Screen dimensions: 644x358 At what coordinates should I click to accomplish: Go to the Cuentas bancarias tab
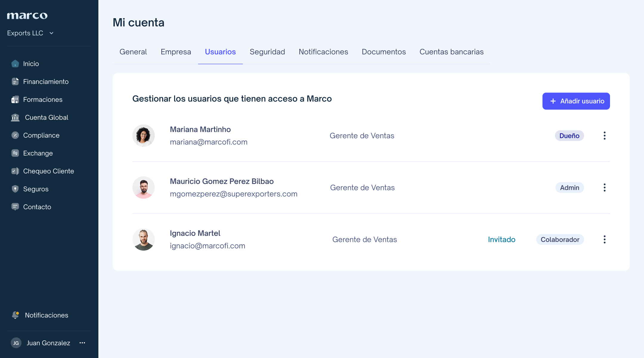451,52
